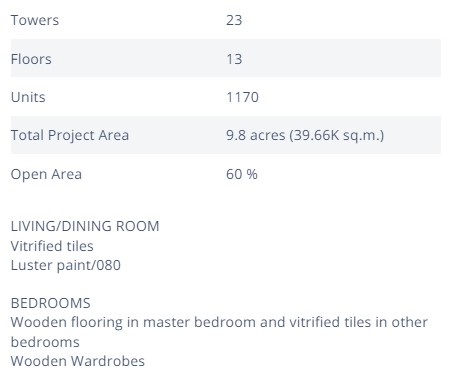Viewport: 451px width, 385px height.
Task: Click the Total Project Area label
Action: 70,135
